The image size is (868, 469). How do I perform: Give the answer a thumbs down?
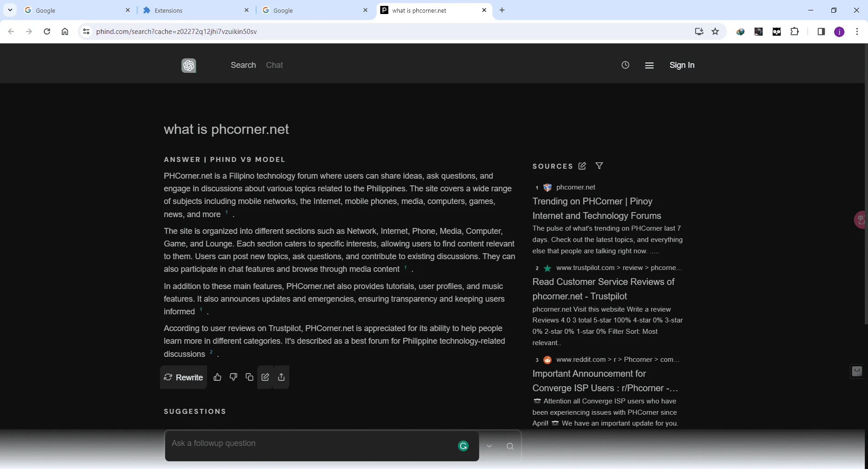(x=233, y=377)
